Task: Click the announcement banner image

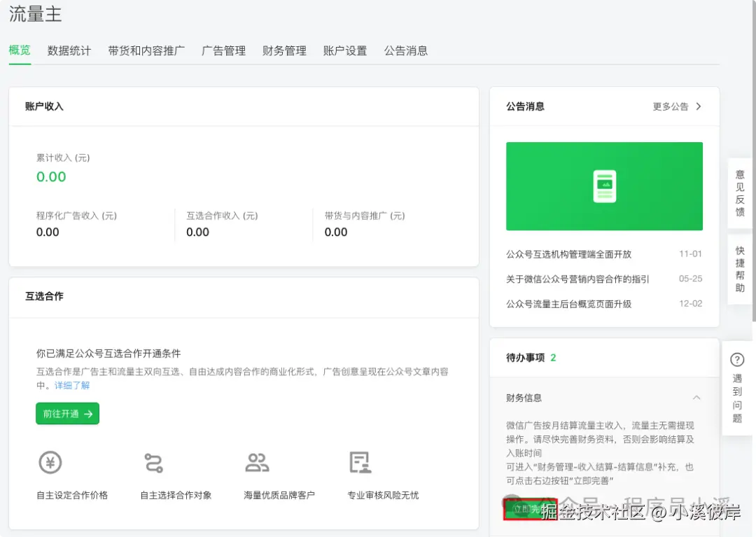Action: click(x=604, y=186)
